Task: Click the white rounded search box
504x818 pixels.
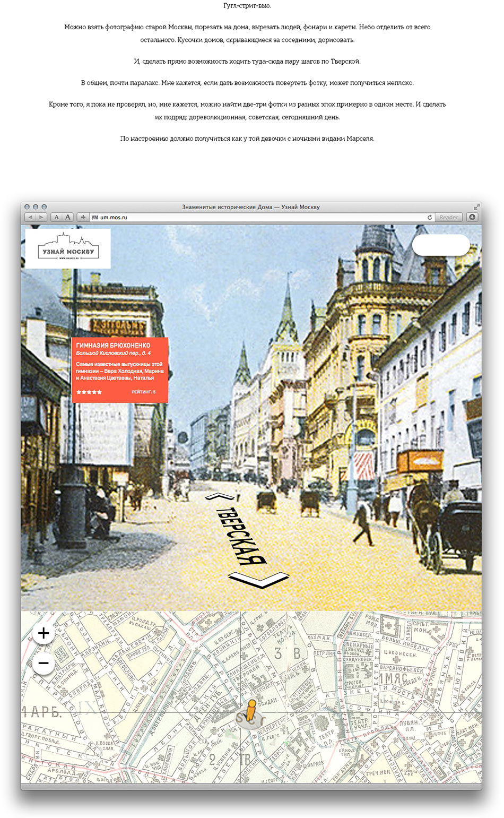Action: coord(440,245)
